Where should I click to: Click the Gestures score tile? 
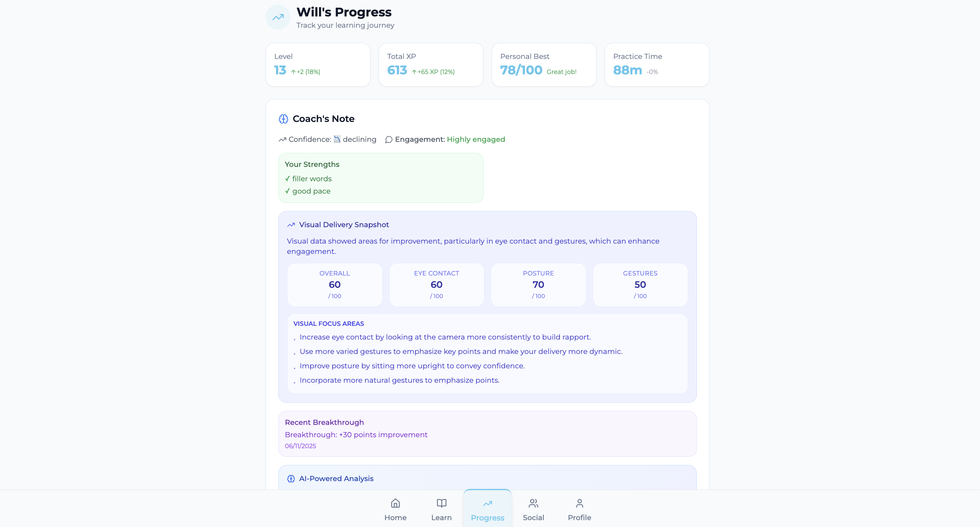pyautogui.click(x=640, y=285)
